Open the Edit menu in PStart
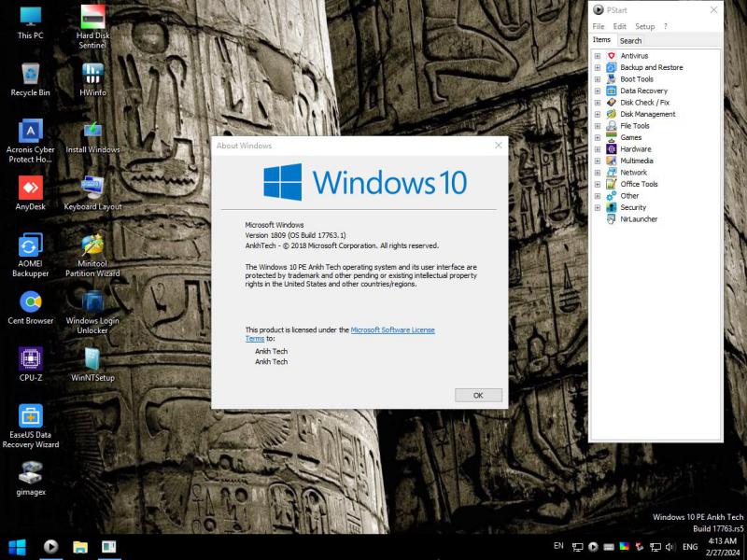 [x=619, y=26]
